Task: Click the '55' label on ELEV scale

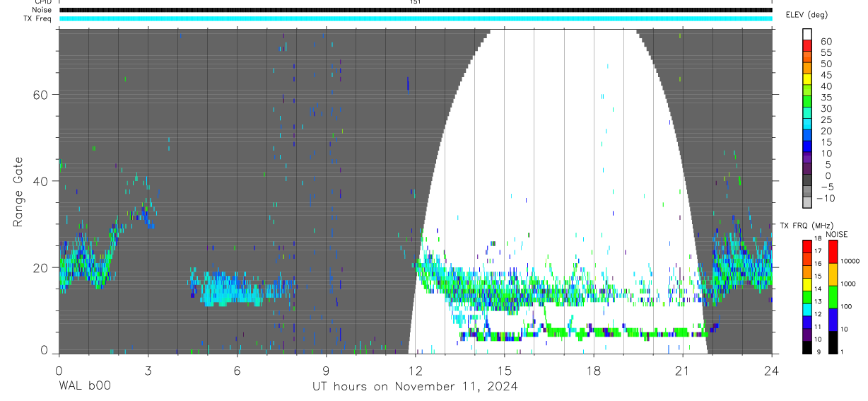Action: coord(826,53)
